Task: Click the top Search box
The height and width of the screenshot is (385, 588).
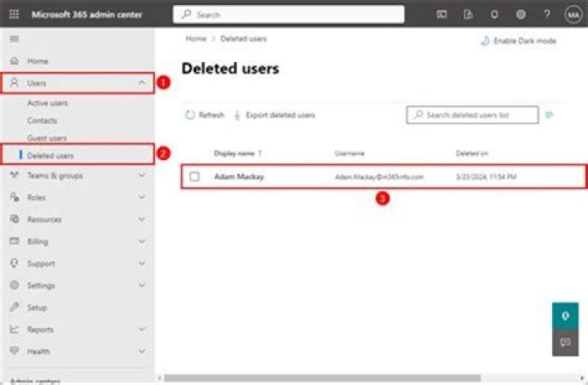Action: [x=288, y=14]
